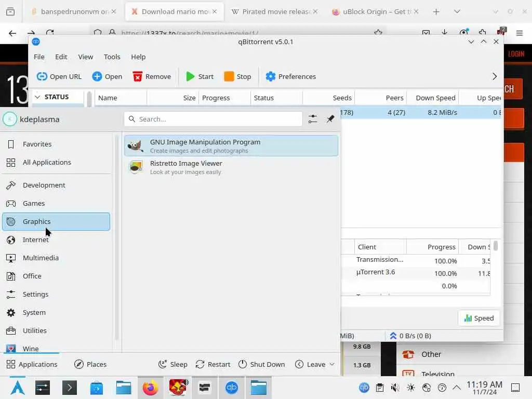Switch to the banspedrunonvm tab
The width and height of the screenshot is (532, 399).
click(x=73, y=12)
